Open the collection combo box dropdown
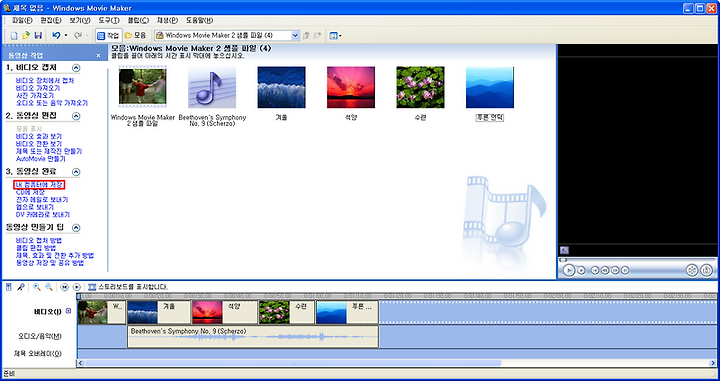Image resolution: width=720 pixels, height=381 pixels. click(x=295, y=35)
